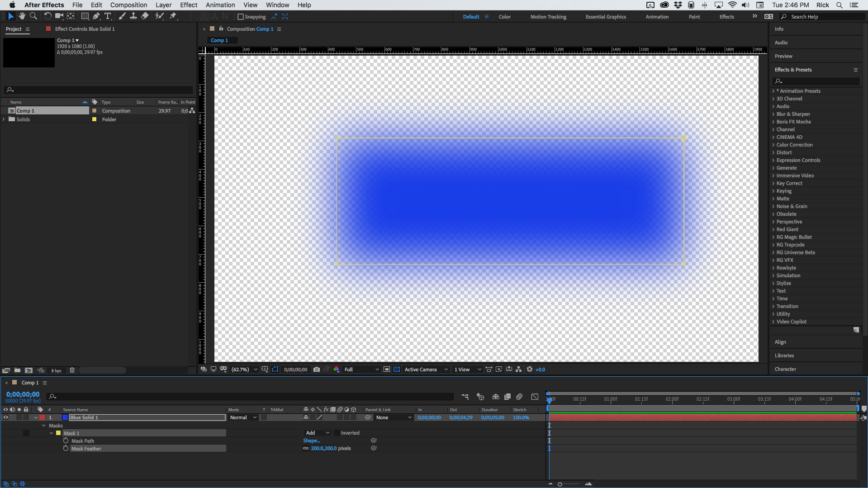Select the Hand tool
This screenshot has width=868, height=488.
point(22,16)
